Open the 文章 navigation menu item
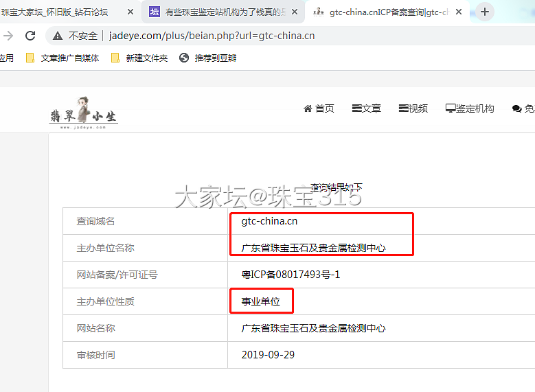The height and width of the screenshot is (392, 535). 367,108
